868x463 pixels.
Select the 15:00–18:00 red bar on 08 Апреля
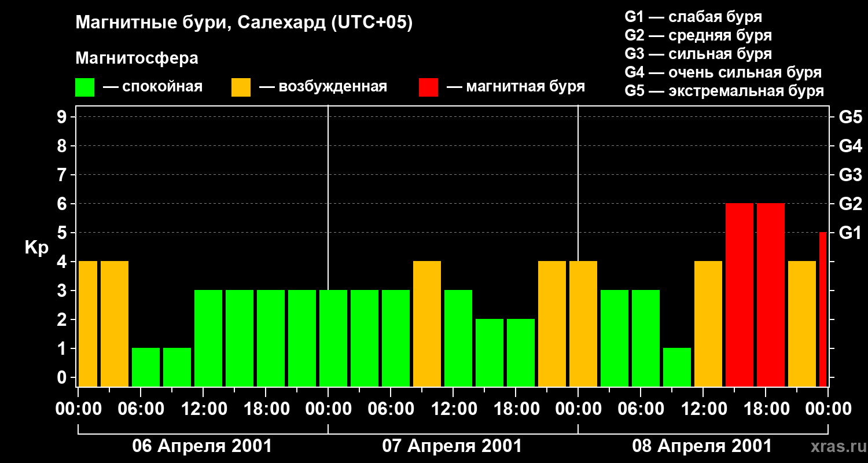click(x=740, y=295)
